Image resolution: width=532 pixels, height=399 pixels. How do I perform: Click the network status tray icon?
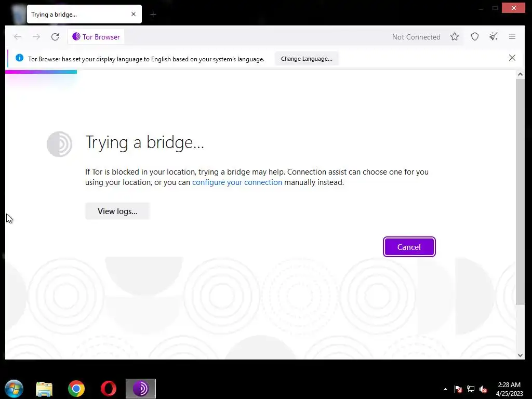click(x=471, y=389)
